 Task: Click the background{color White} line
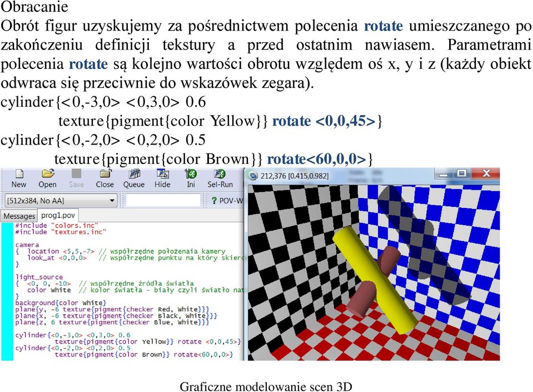point(61,302)
